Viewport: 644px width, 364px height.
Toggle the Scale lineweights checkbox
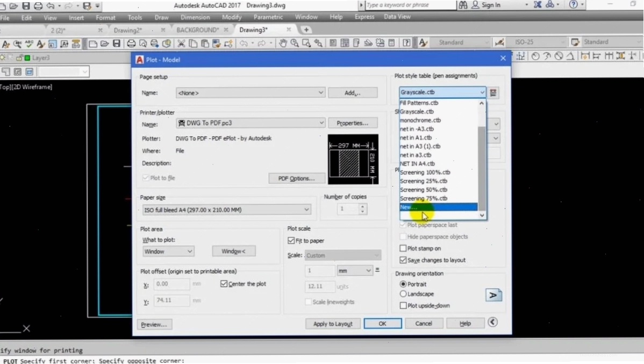tap(308, 302)
